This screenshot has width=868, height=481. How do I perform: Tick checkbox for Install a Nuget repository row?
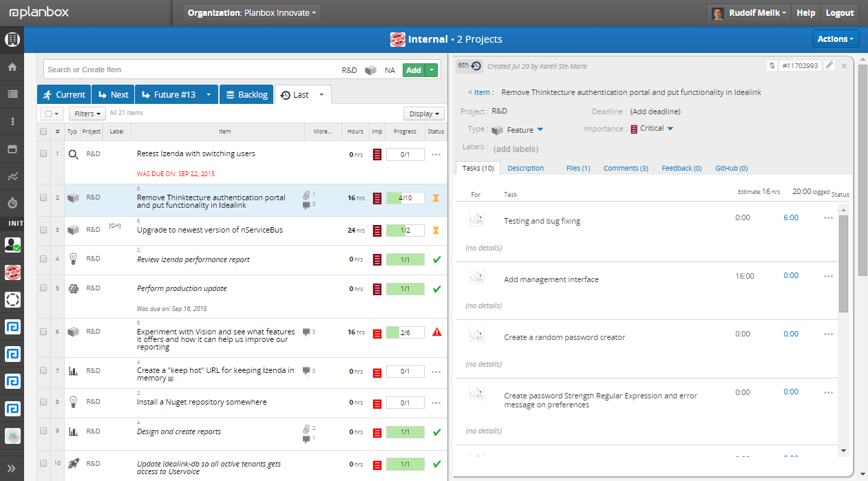coord(43,402)
